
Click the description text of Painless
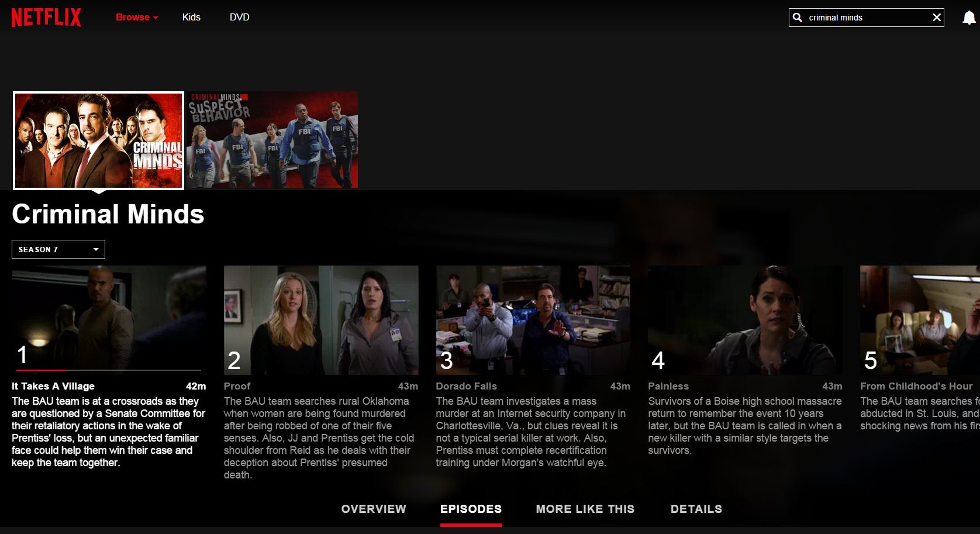pos(745,426)
